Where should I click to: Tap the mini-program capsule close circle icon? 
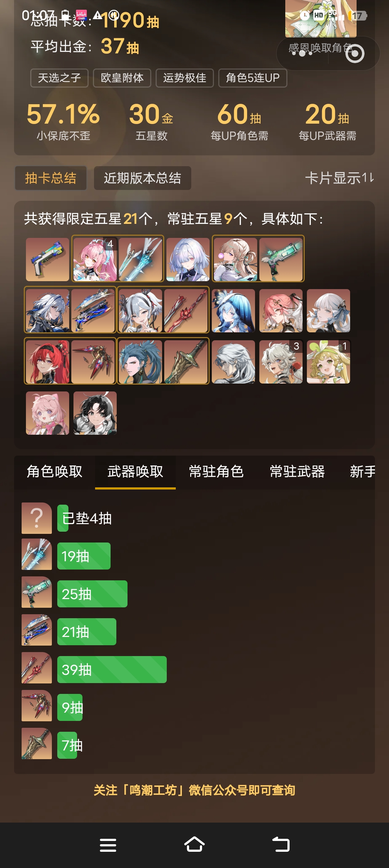point(355,54)
